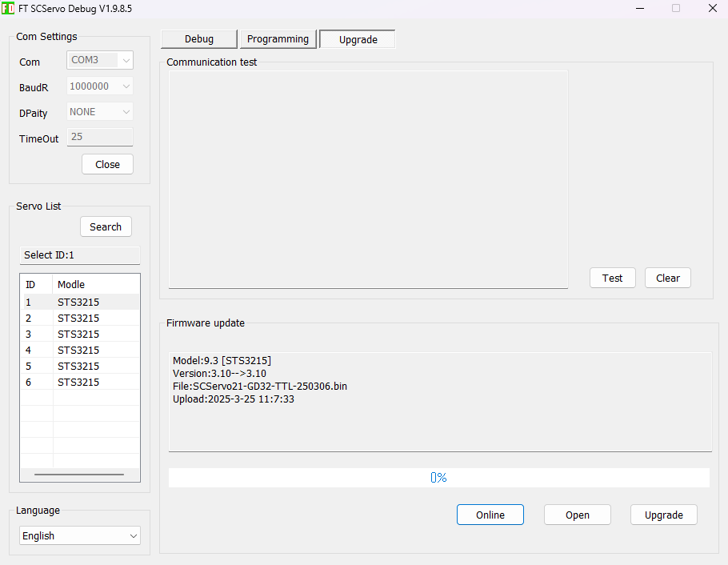This screenshot has height=565, width=728.
Task: Click the Online firmware button
Action: click(490, 515)
